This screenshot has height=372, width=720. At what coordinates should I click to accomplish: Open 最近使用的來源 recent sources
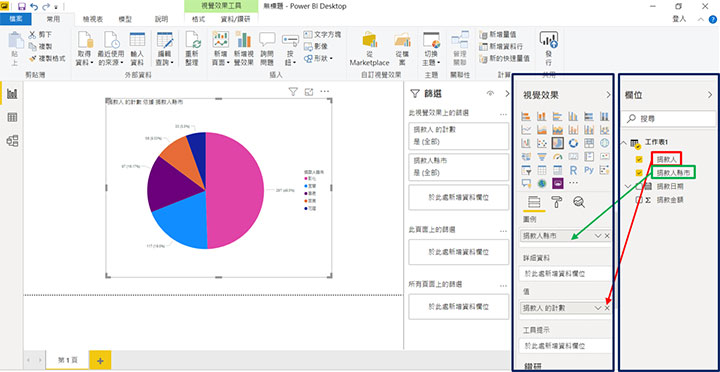[111, 49]
